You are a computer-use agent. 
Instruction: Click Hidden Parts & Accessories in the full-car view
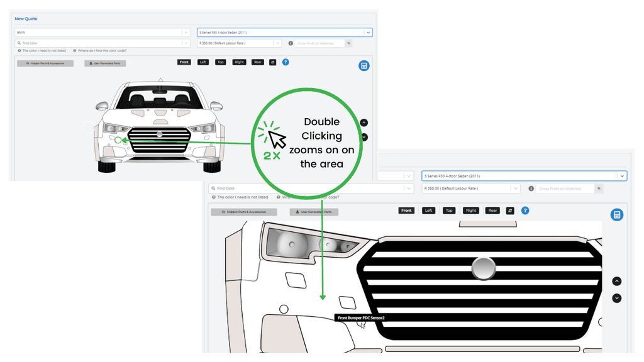(45, 63)
